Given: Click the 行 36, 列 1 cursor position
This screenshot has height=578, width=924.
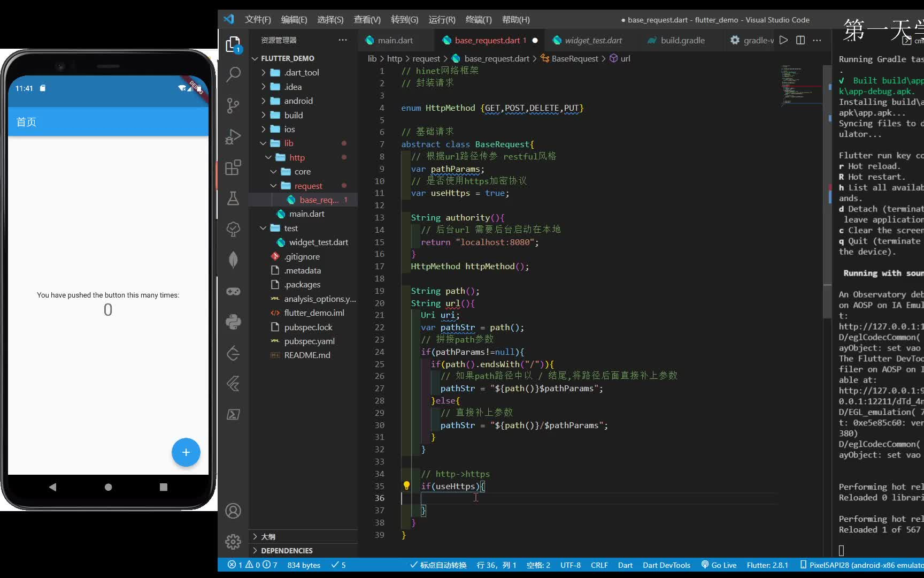Looking at the screenshot, I should 496,565.
